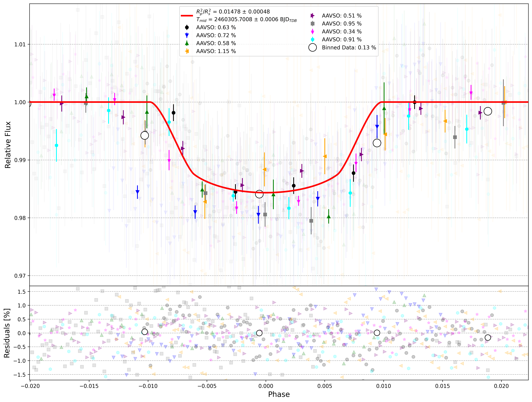Click the orange left-triangle legend marker
The height and width of the screenshot is (402, 532).
187,51
